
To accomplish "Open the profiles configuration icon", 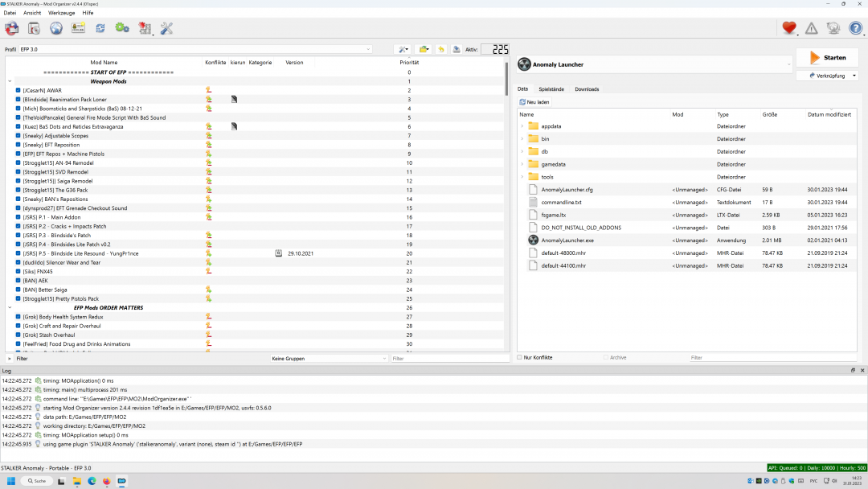I will [78, 27].
